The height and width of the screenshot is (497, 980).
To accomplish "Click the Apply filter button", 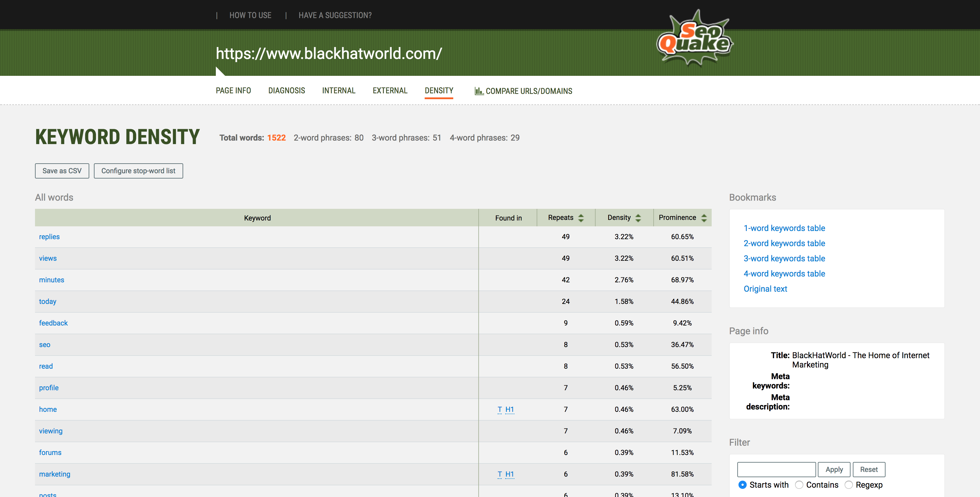I will coord(834,470).
